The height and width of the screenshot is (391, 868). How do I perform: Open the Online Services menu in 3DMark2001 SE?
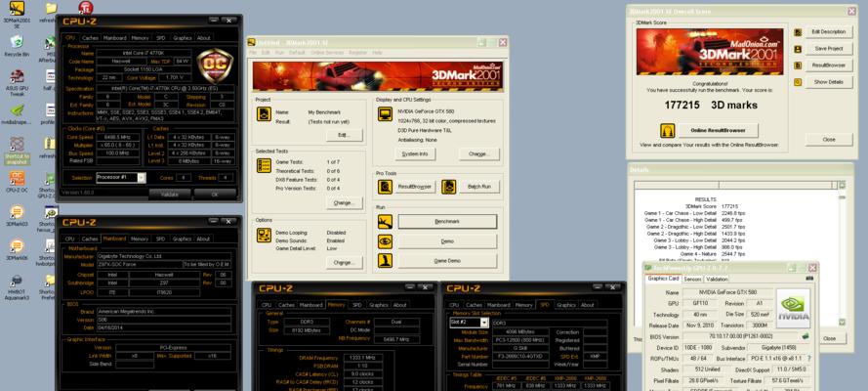(327, 53)
